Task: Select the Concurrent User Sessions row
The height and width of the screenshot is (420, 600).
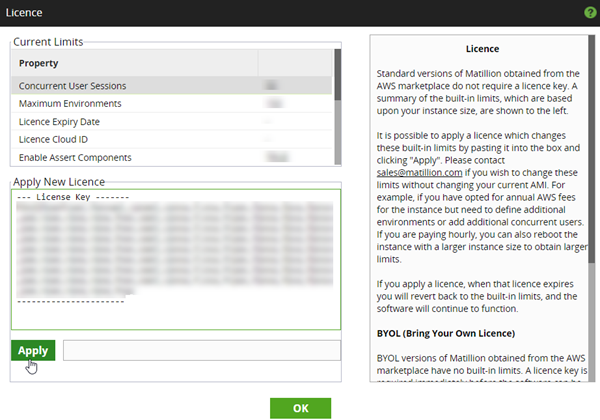Action: pyautogui.click(x=171, y=86)
